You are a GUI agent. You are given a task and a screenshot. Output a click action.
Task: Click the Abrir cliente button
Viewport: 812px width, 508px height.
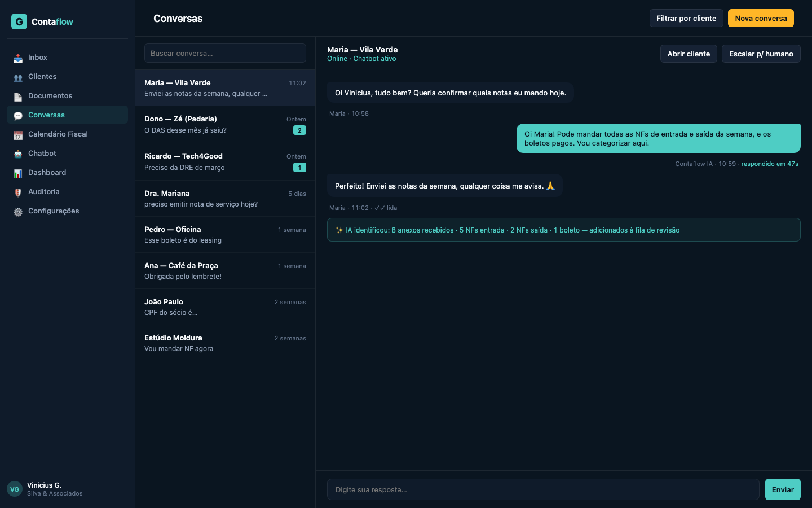pyautogui.click(x=689, y=54)
